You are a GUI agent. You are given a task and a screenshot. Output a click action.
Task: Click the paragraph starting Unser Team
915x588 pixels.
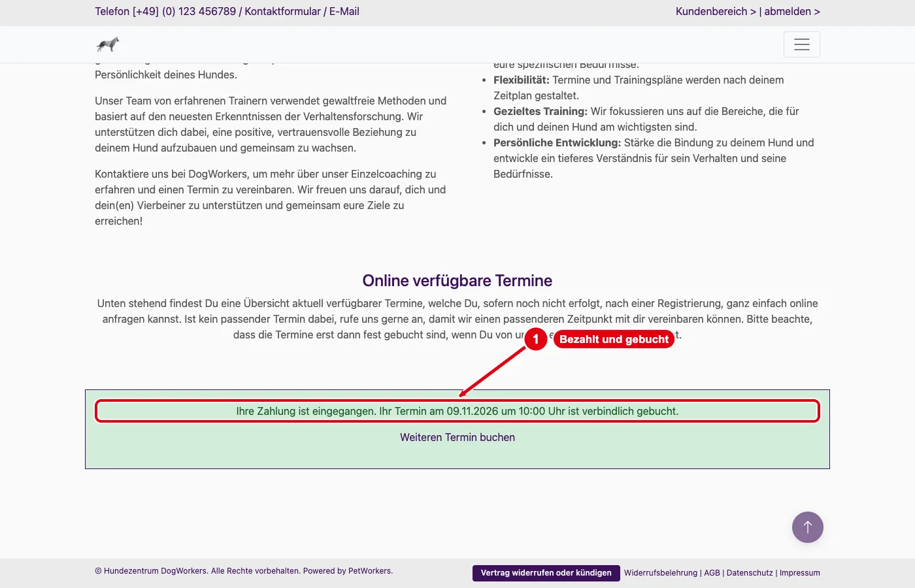pyautogui.click(x=271, y=124)
